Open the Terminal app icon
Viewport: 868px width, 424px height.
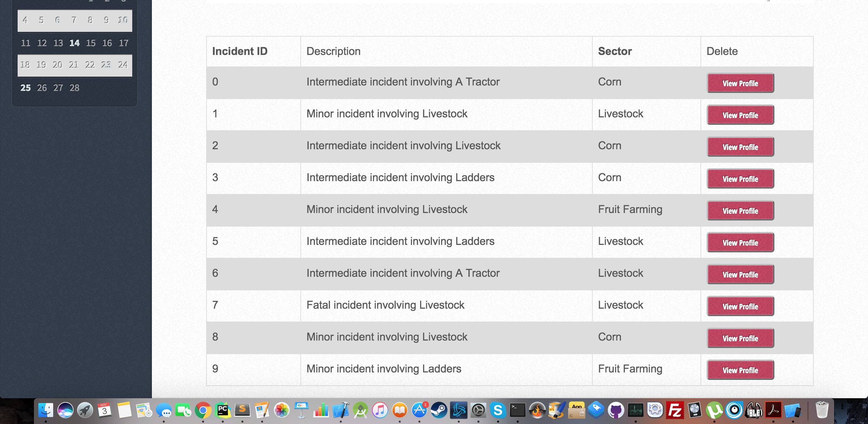coord(517,410)
